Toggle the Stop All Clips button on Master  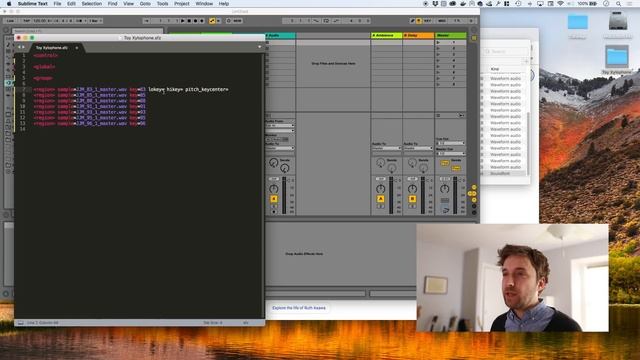coord(438,116)
